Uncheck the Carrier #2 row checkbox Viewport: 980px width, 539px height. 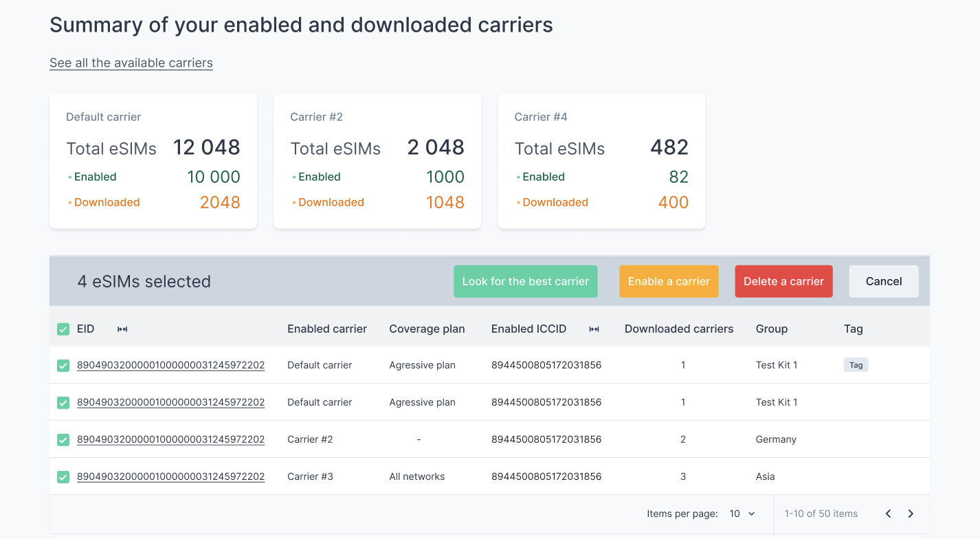coord(63,439)
